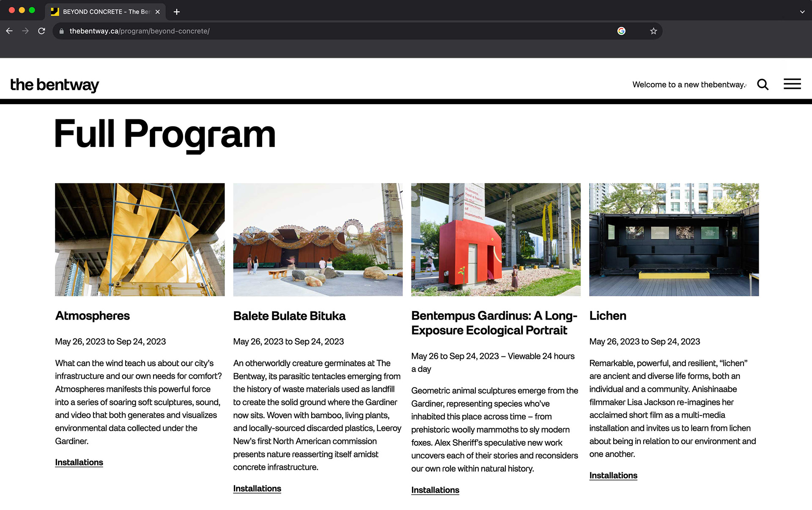
Task: Open the Google account icon in address bar
Action: click(621, 31)
